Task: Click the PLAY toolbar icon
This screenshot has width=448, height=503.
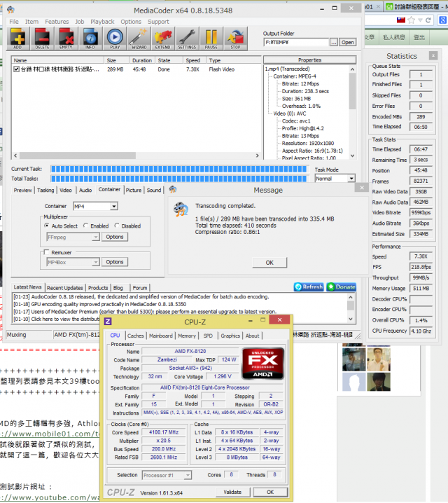Action: 115,39
